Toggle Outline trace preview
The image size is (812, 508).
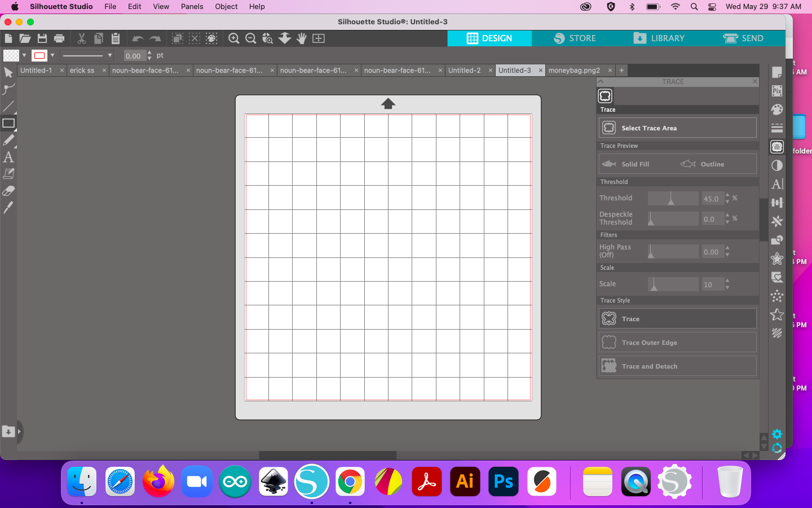pos(703,164)
